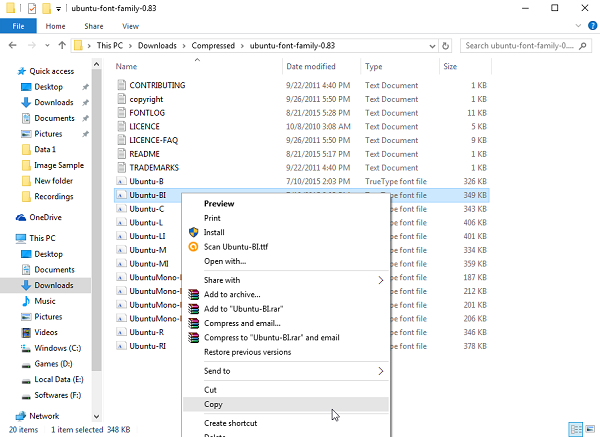The width and height of the screenshot is (600, 437).
Task: Expand the ribbon chevron
Action: [578, 26]
